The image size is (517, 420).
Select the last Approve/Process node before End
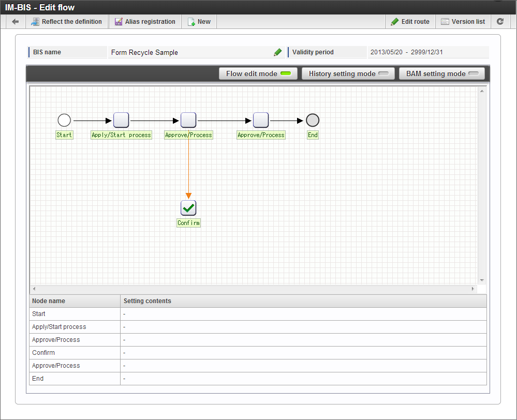click(261, 120)
